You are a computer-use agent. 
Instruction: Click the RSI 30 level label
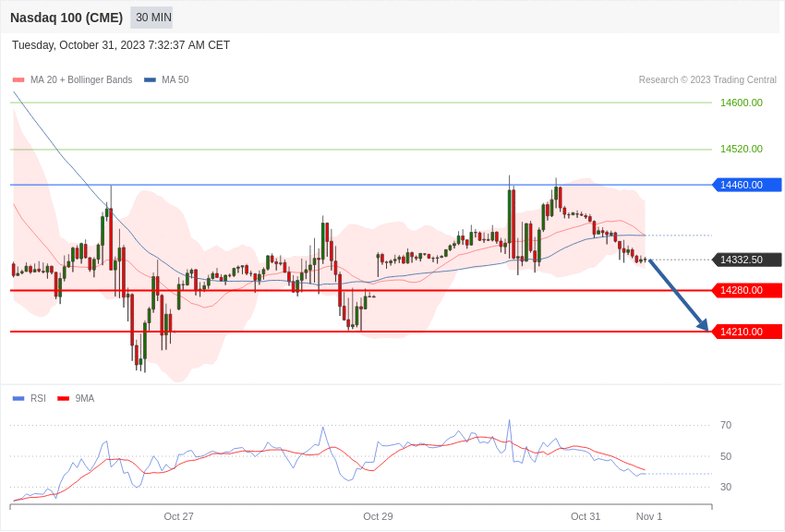pos(725,487)
